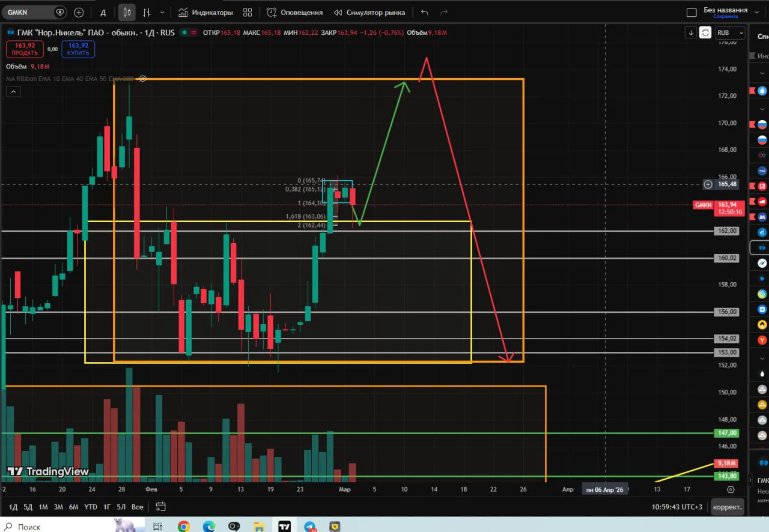Click the 156,00 horizontal line label
The height and width of the screenshot is (532, 769).
point(727,312)
